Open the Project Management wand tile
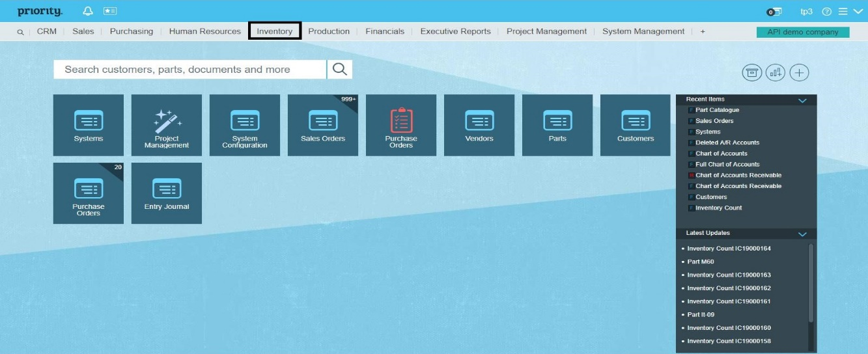The width and height of the screenshot is (868, 354). click(x=167, y=125)
